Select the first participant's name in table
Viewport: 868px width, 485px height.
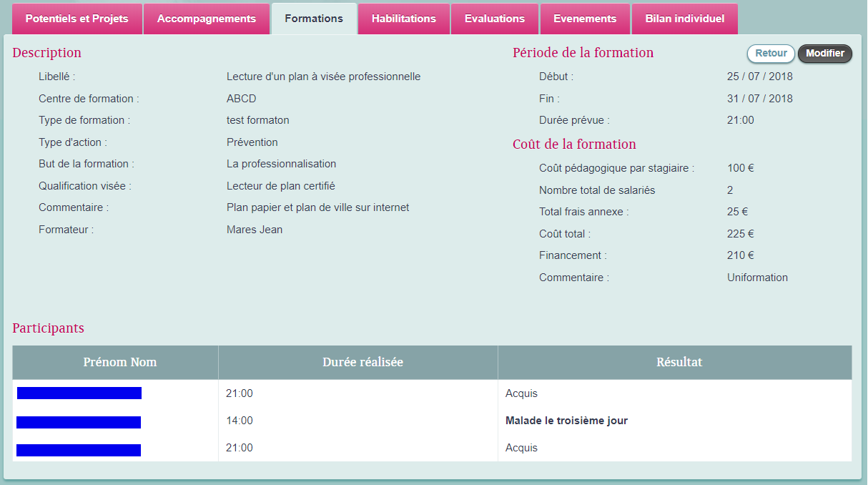point(79,393)
